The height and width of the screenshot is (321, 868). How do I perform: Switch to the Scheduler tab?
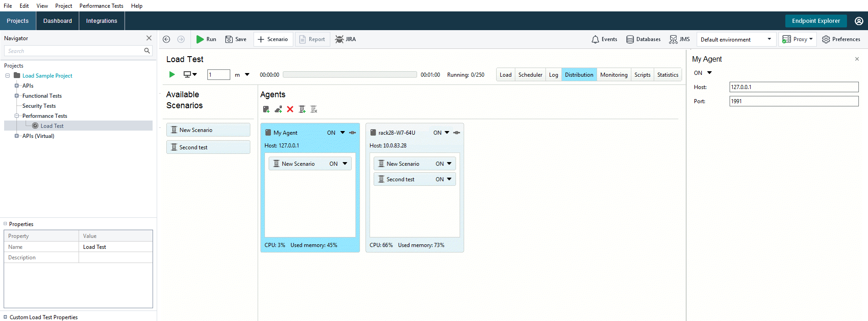tap(530, 75)
